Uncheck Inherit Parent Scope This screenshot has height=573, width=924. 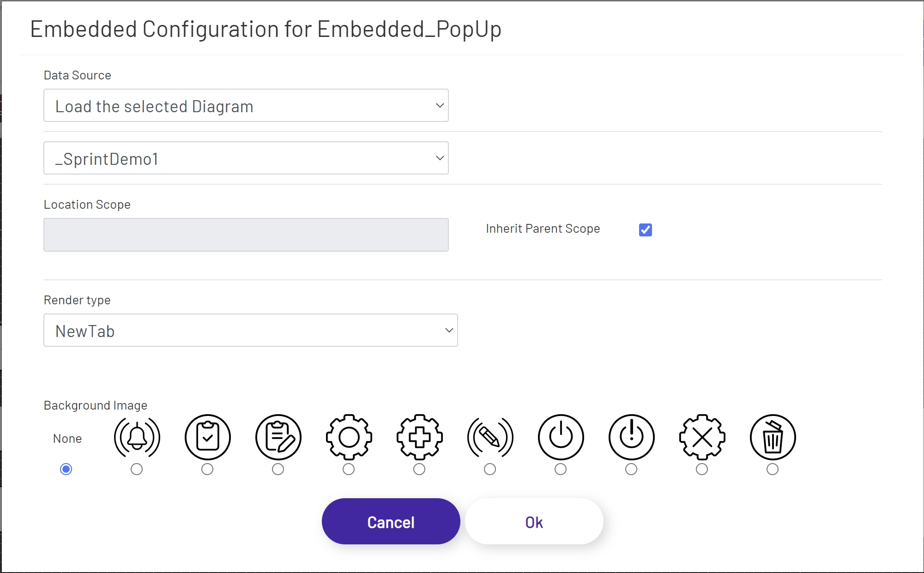tap(645, 229)
